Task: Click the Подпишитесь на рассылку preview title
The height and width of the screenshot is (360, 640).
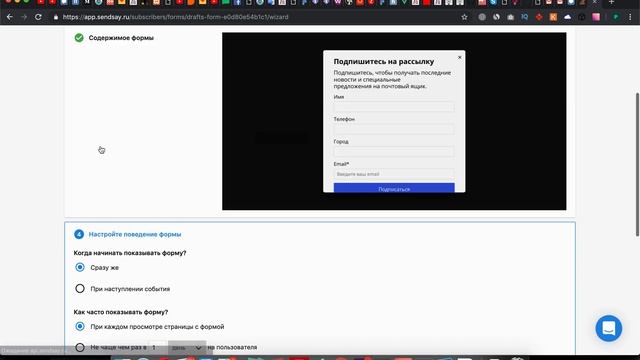Action: pyautogui.click(x=384, y=62)
